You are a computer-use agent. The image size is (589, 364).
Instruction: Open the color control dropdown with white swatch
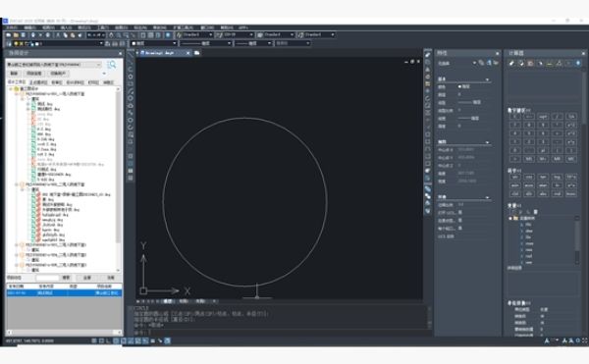click(x=154, y=43)
